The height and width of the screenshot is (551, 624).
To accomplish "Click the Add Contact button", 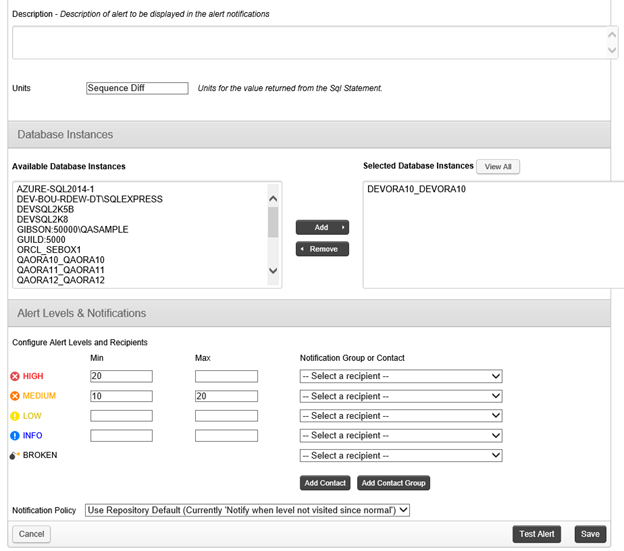I will (x=325, y=483).
